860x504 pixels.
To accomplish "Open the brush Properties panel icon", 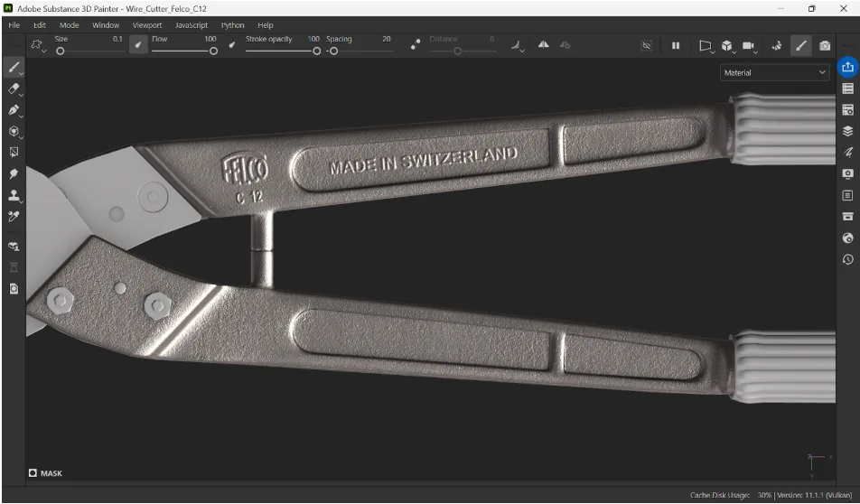I will 848,153.
